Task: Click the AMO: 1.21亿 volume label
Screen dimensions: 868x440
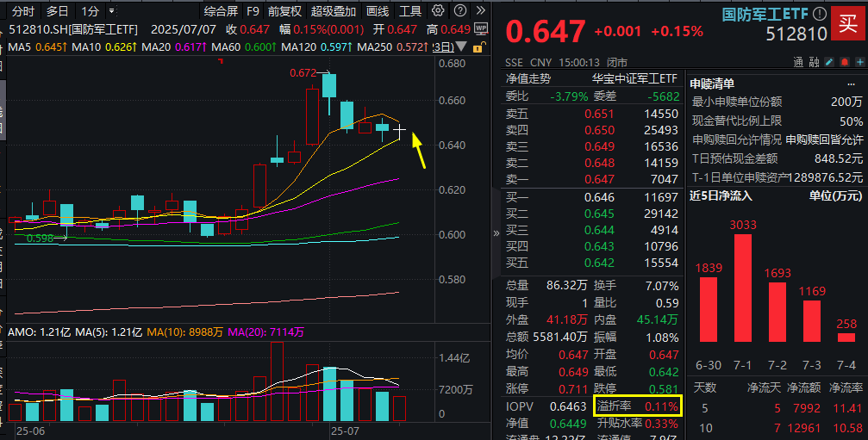Action: pos(40,332)
